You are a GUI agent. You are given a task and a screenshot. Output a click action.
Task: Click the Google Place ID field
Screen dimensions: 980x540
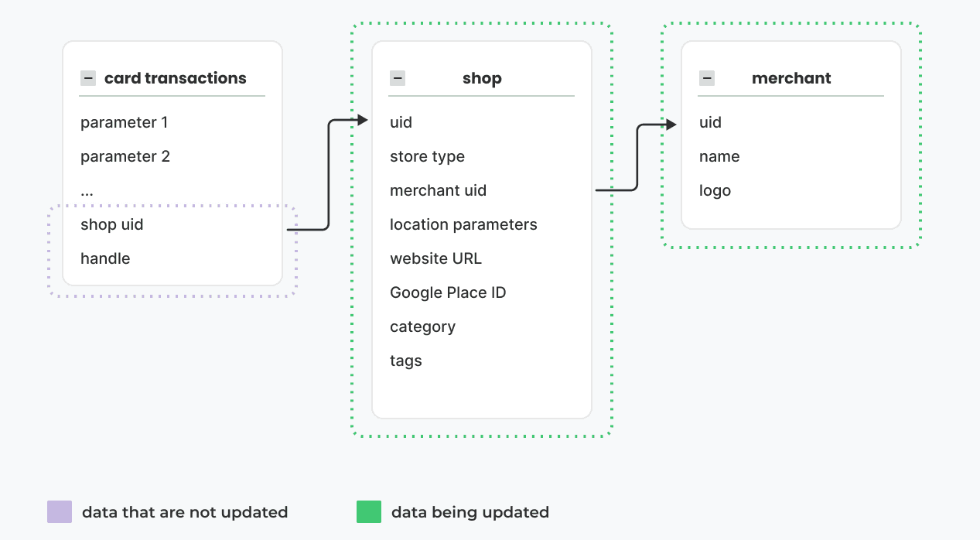[x=448, y=292]
